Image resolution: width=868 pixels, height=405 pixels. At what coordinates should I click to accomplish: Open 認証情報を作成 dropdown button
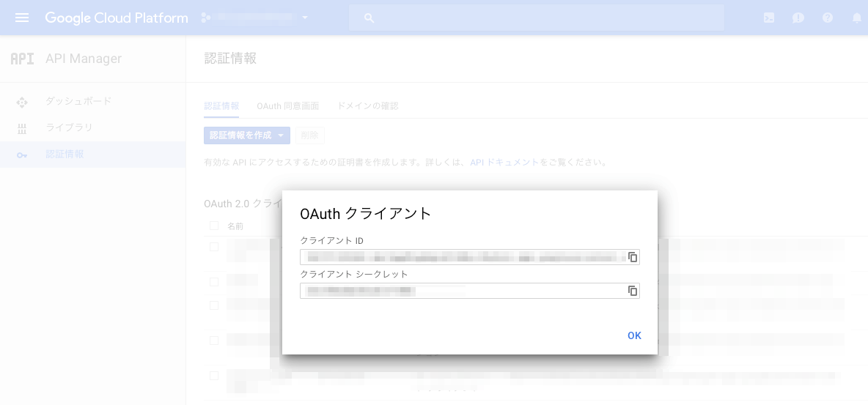(247, 135)
